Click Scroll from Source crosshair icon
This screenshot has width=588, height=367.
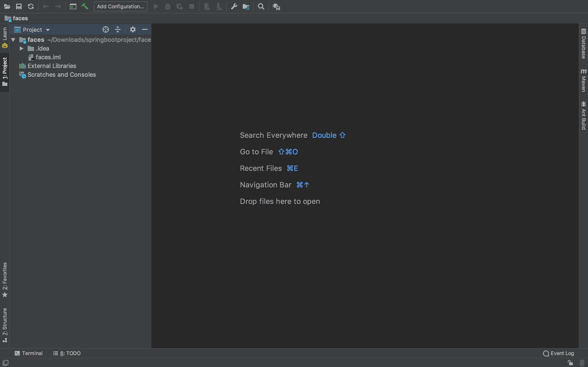[106, 30]
